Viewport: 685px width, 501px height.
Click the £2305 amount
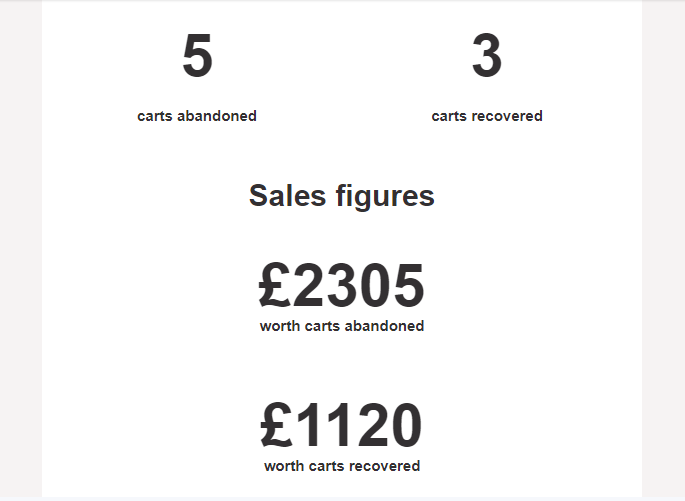pos(341,285)
